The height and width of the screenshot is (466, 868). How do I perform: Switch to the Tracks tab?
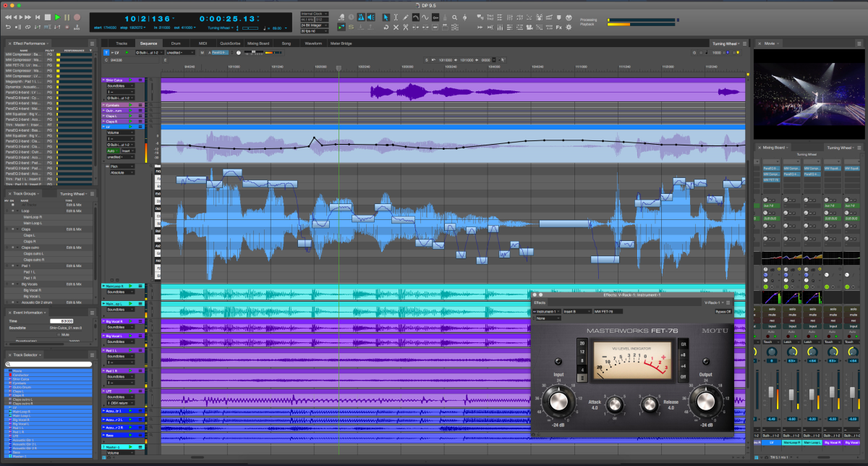[x=122, y=43]
